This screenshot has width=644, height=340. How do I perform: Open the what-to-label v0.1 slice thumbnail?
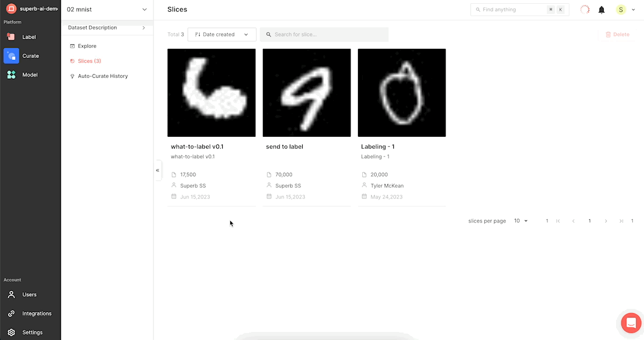211,93
